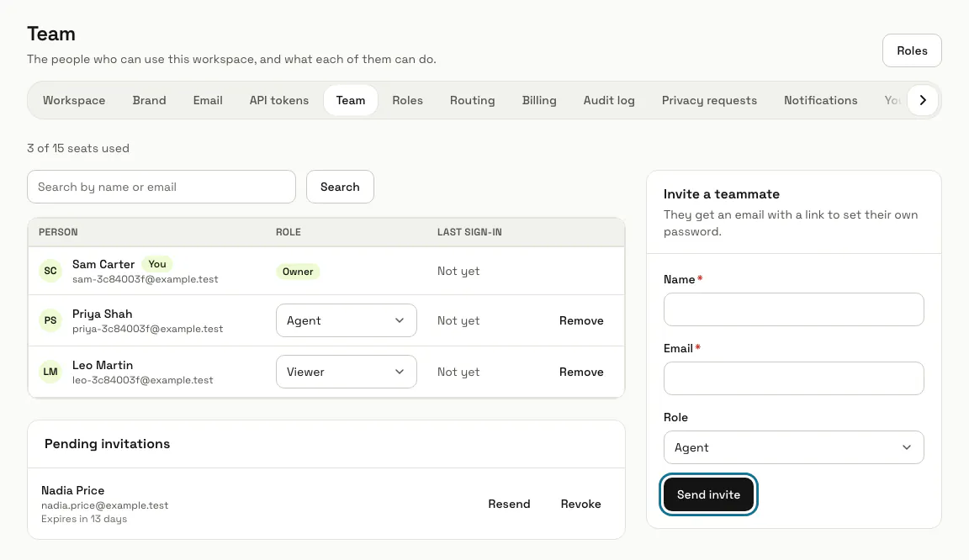
Task: Click the Leo Martin name
Action: (x=103, y=365)
